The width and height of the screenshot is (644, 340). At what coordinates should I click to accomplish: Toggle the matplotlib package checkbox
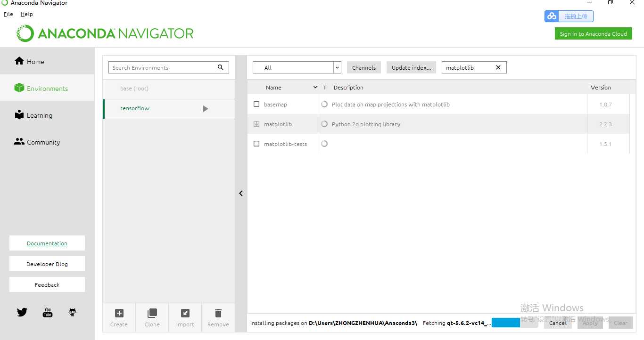pos(256,124)
